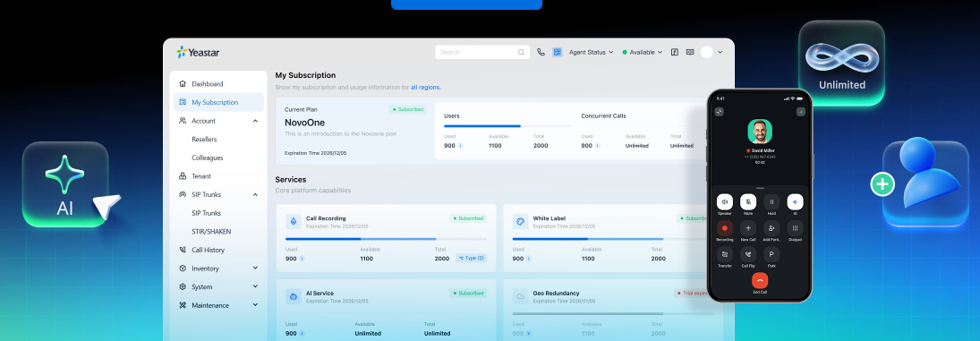Expand the Inventory section
980x341 pixels.
(255, 269)
